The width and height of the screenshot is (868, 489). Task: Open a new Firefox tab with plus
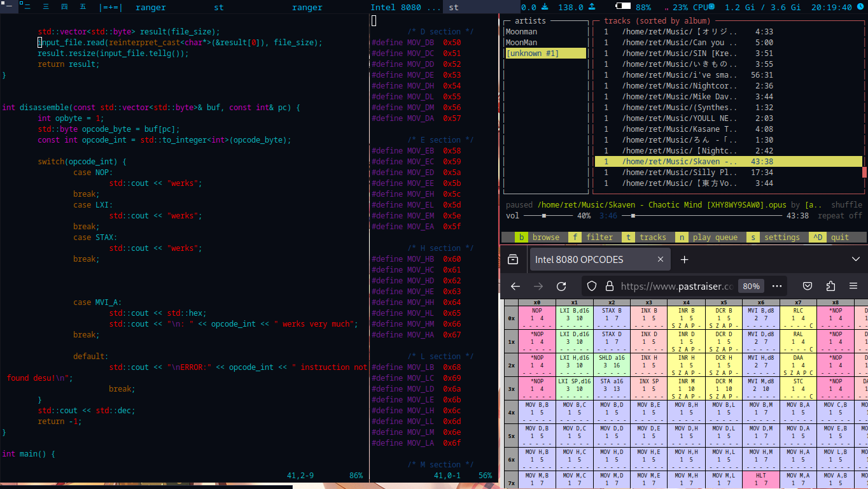(x=685, y=259)
